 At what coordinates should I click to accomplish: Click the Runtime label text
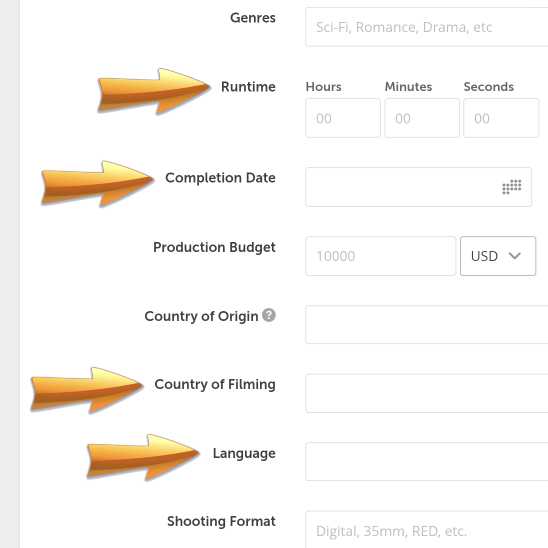tap(248, 87)
